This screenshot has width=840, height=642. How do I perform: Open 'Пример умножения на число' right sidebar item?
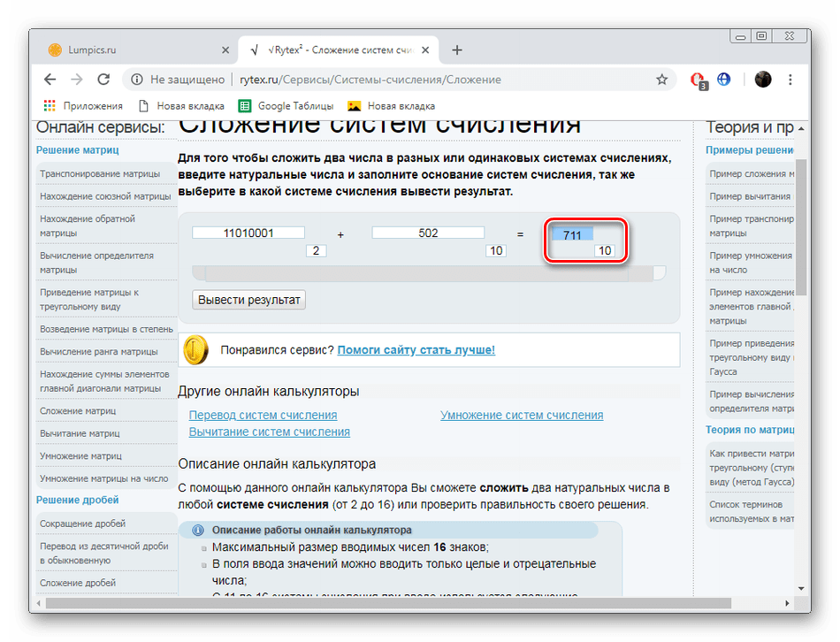click(751, 263)
